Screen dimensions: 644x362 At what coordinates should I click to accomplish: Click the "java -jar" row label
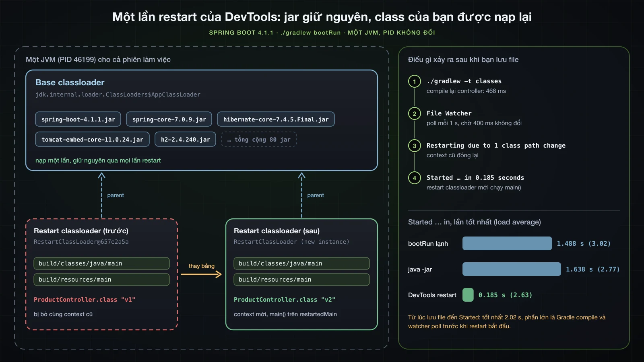420,269
